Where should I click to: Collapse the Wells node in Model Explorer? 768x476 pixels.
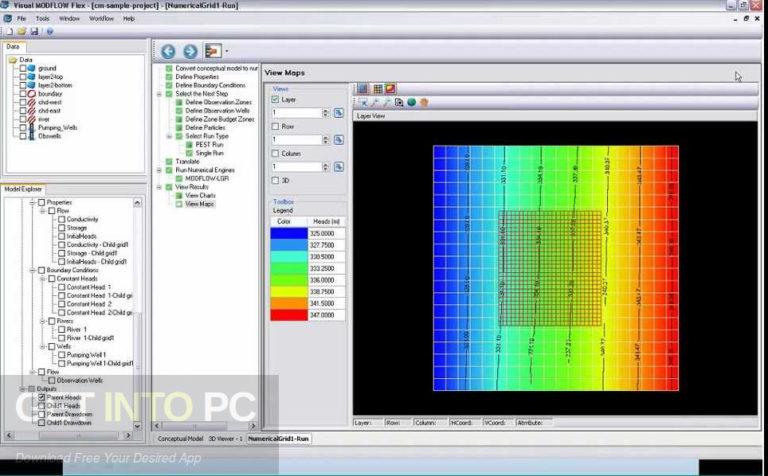(43, 347)
